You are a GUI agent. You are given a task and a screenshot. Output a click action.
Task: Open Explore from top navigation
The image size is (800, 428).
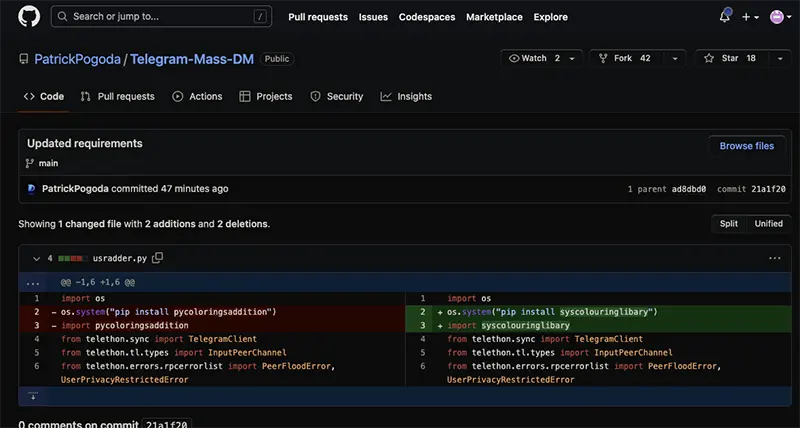point(551,17)
